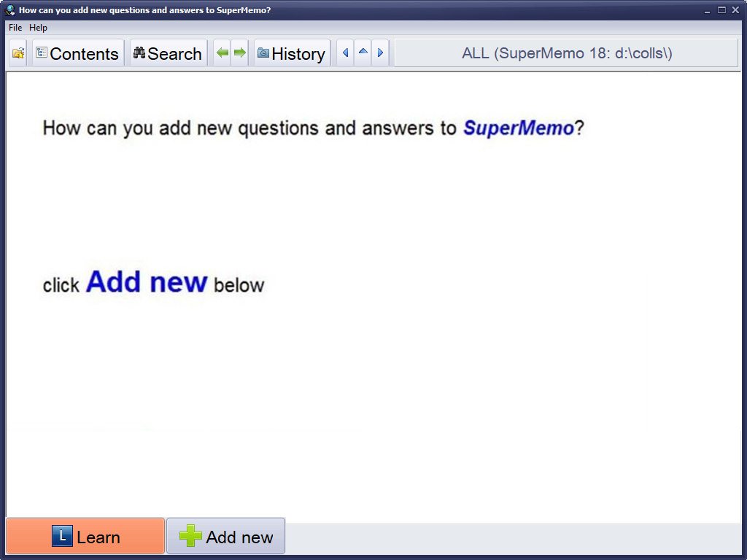Click the Add new button with green plus
Viewport: 747px width, 560px height.
(x=226, y=537)
